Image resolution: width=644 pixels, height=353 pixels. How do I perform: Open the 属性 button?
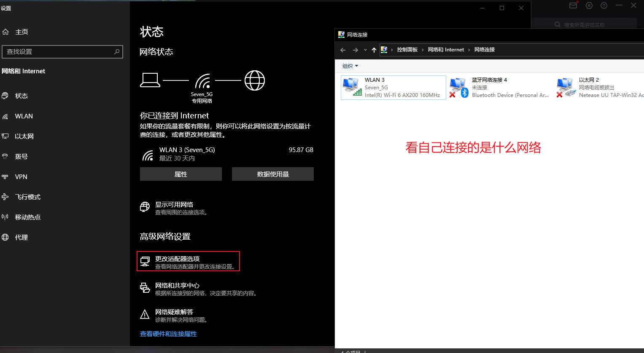tap(181, 174)
